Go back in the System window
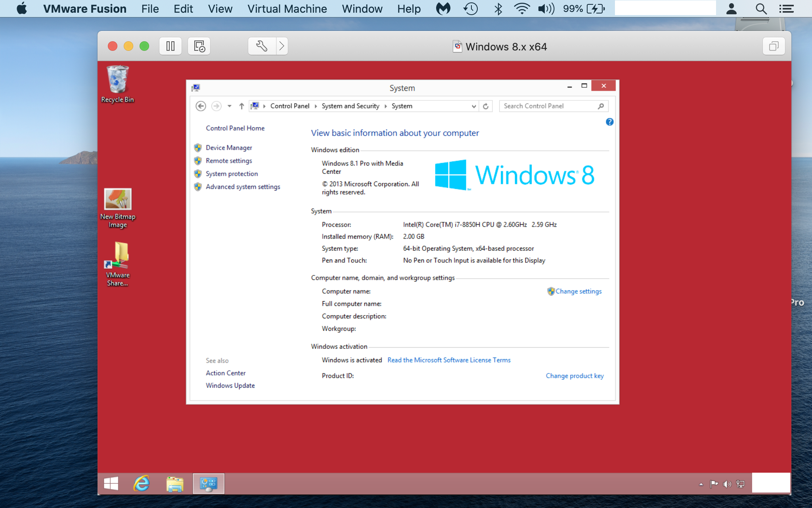Image resolution: width=812 pixels, height=508 pixels. (x=201, y=106)
